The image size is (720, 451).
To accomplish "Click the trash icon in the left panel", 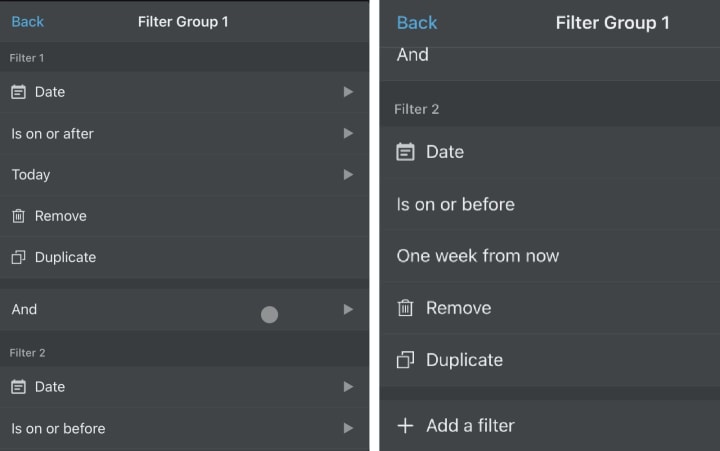I will 19,216.
